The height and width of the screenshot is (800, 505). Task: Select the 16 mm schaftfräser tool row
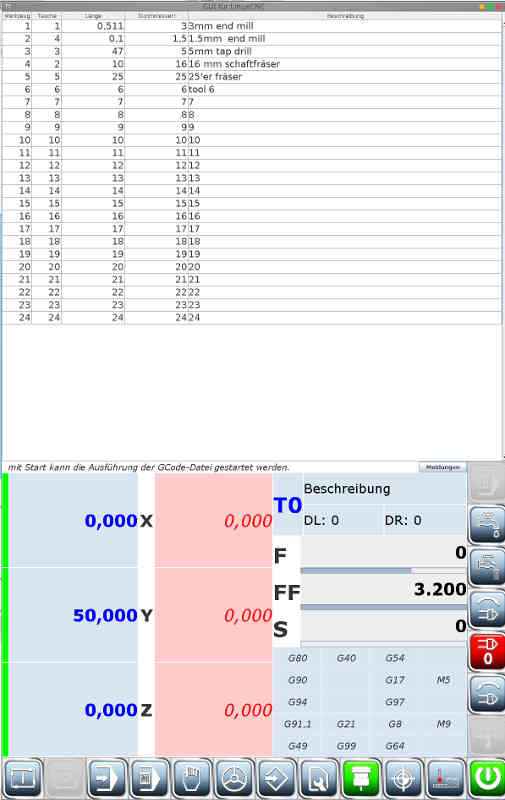click(251, 64)
